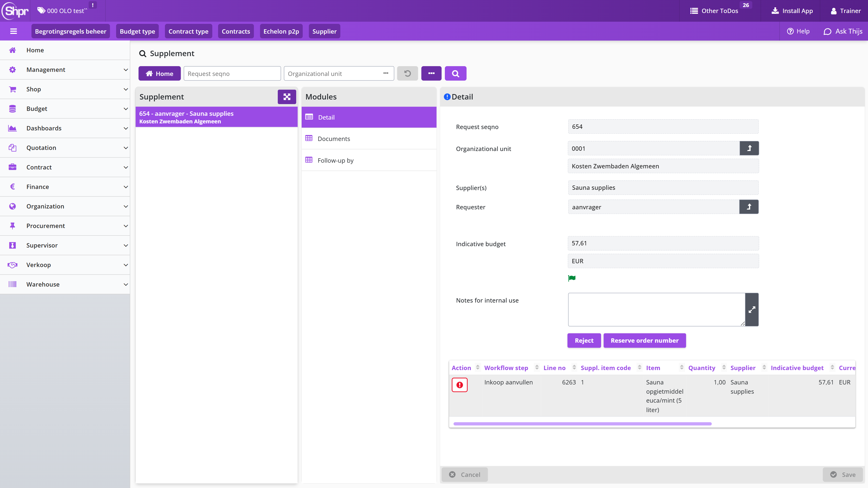The image size is (868, 488).
Task: Expand the Budget menu
Action: [x=65, y=109]
